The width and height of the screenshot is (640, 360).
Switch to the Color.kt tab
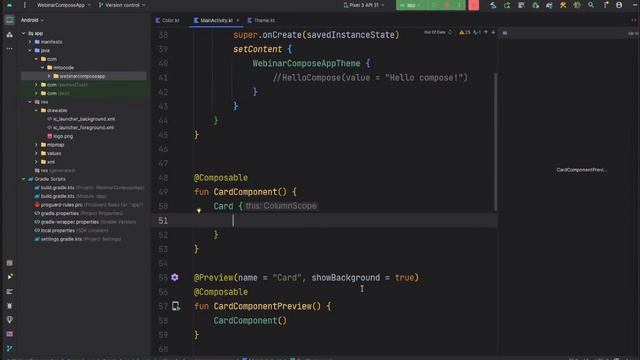click(x=168, y=20)
